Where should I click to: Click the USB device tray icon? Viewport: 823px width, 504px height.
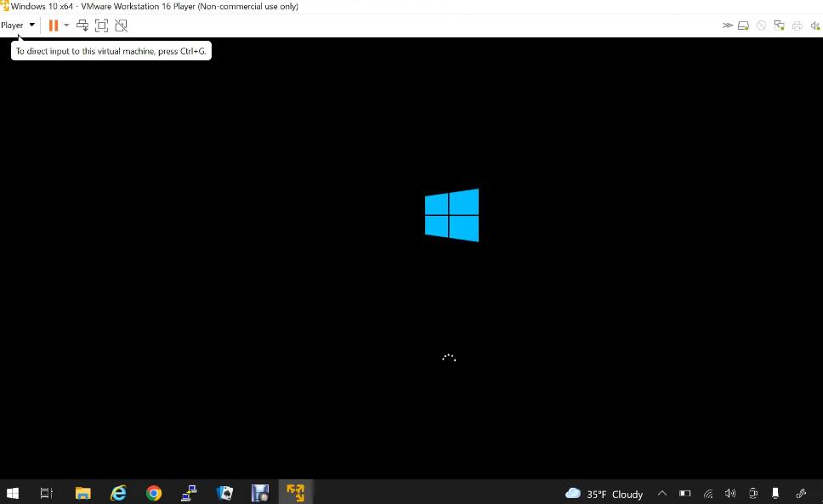(x=775, y=494)
